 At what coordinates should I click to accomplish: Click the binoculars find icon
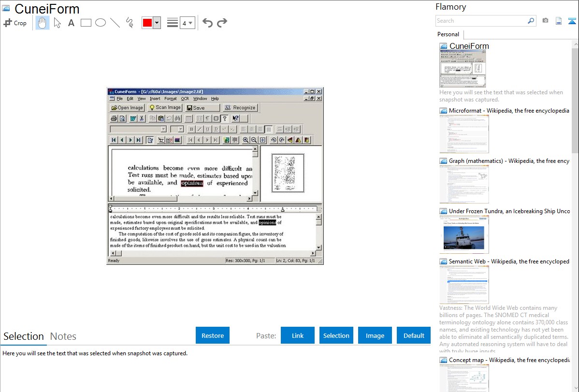point(177,118)
